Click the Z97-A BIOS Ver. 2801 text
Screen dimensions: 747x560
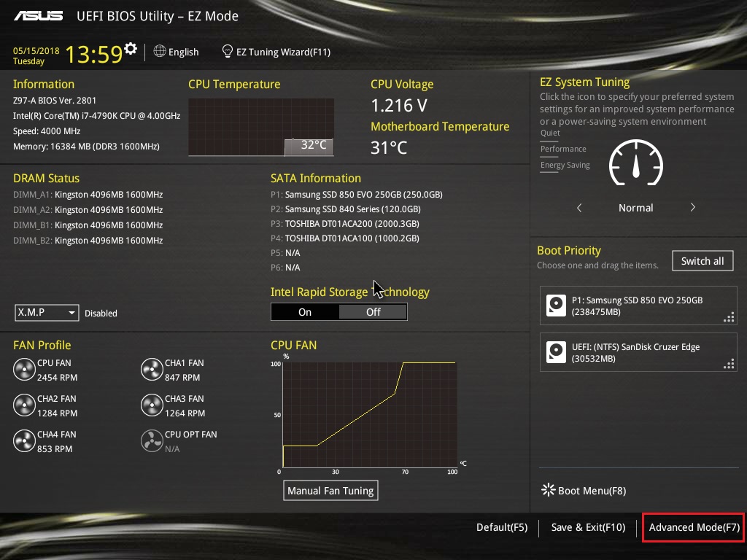pyautogui.click(x=55, y=101)
